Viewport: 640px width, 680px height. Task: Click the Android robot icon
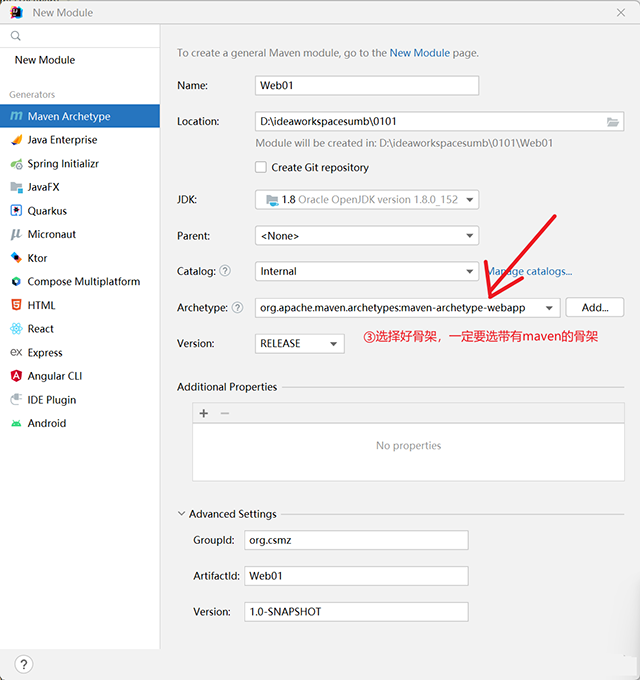[16, 423]
